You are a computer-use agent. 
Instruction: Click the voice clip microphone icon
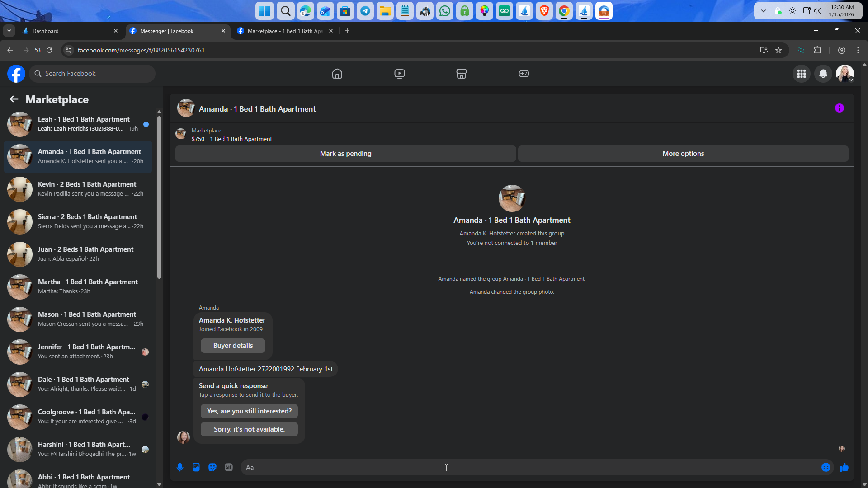[x=180, y=467]
